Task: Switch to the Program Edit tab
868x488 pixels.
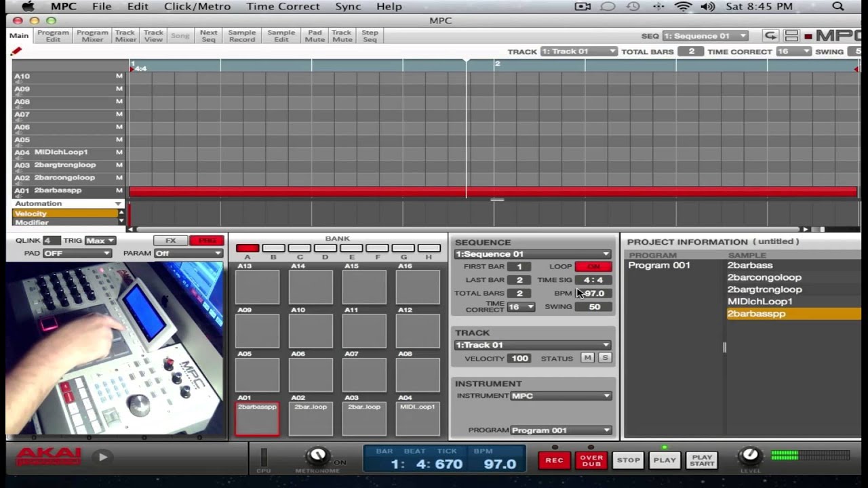Action: pos(53,36)
